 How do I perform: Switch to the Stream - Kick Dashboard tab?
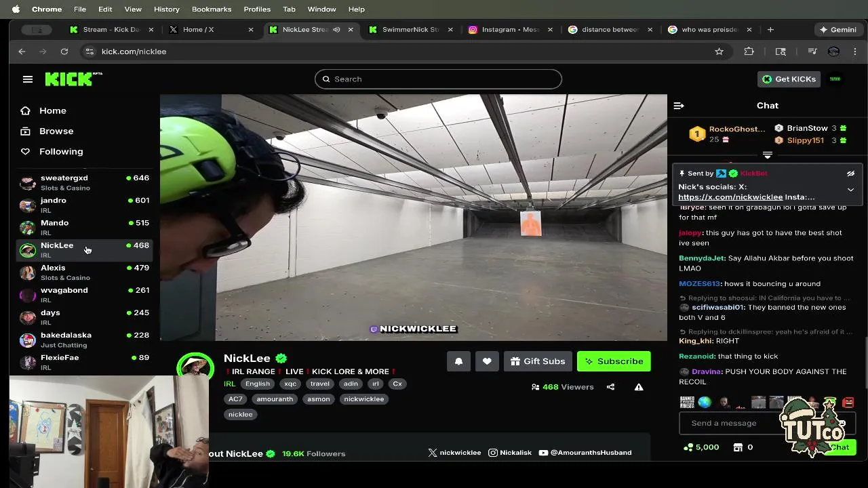111,30
